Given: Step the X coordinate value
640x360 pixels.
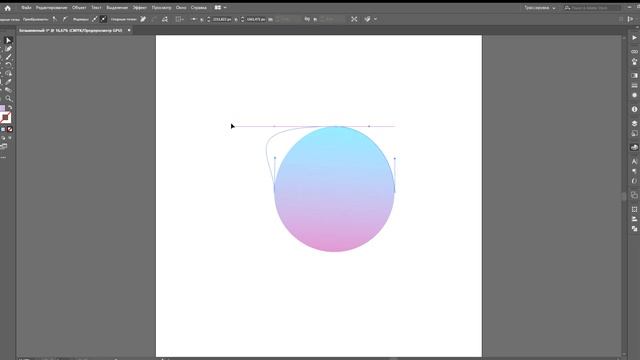Looking at the screenshot, I should click(x=209, y=19).
